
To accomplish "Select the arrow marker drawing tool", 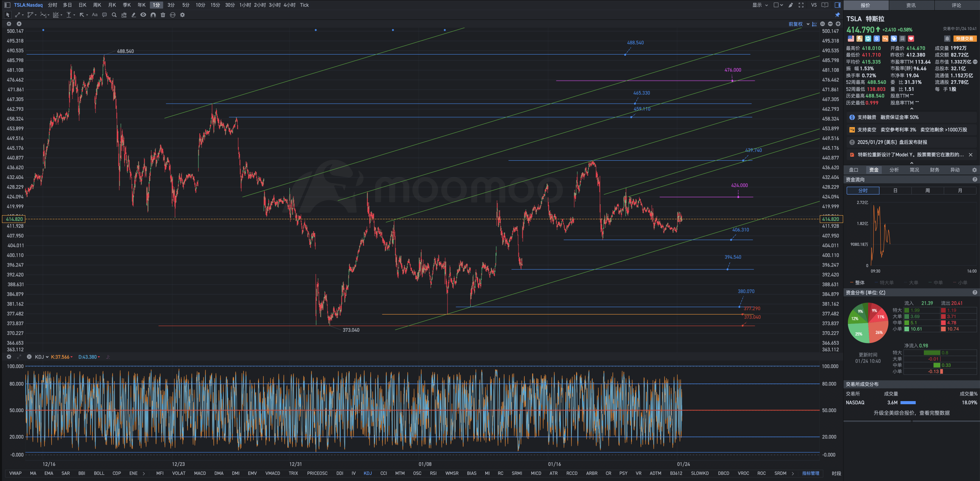I will 82,15.
